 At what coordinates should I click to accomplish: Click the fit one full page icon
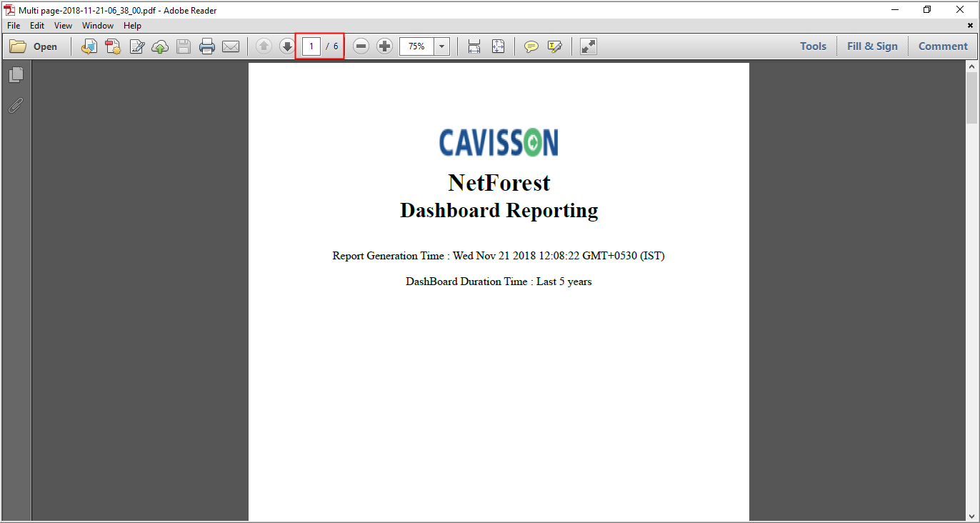[x=498, y=46]
